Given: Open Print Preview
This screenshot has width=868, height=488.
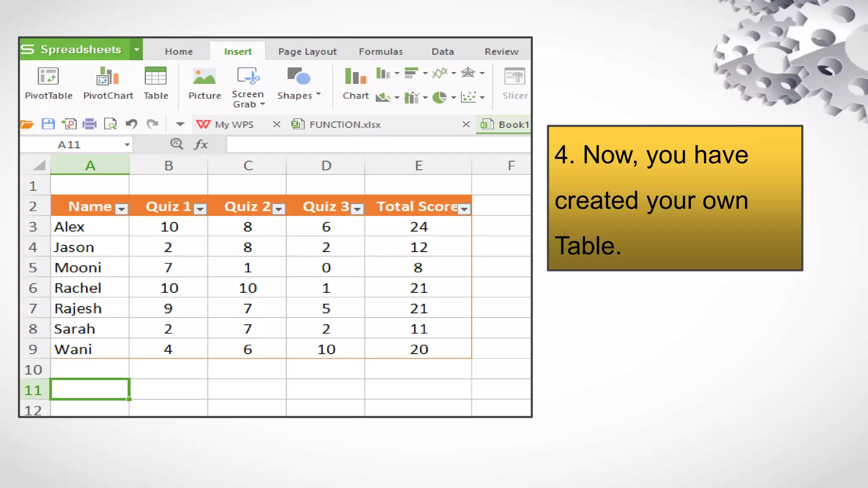Looking at the screenshot, I should coord(110,124).
